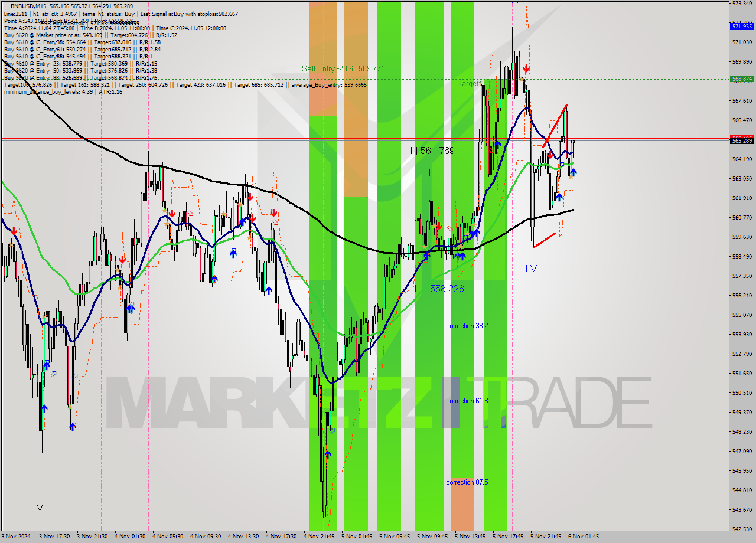Click the '4 Nov 21:45' time label
Image resolution: width=756 pixels, height=543 pixels.
pos(319,537)
